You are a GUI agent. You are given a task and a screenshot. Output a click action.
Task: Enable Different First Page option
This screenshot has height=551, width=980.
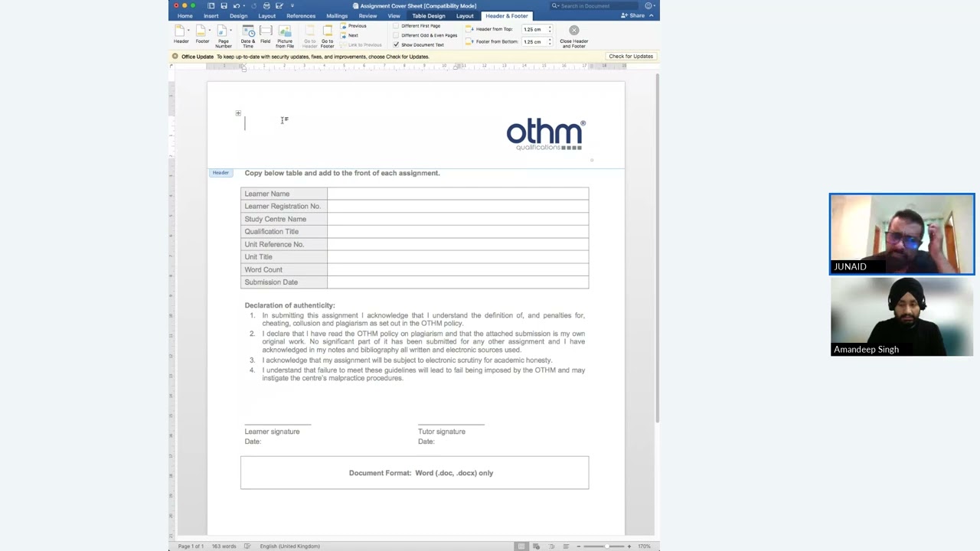pos(396,26)
